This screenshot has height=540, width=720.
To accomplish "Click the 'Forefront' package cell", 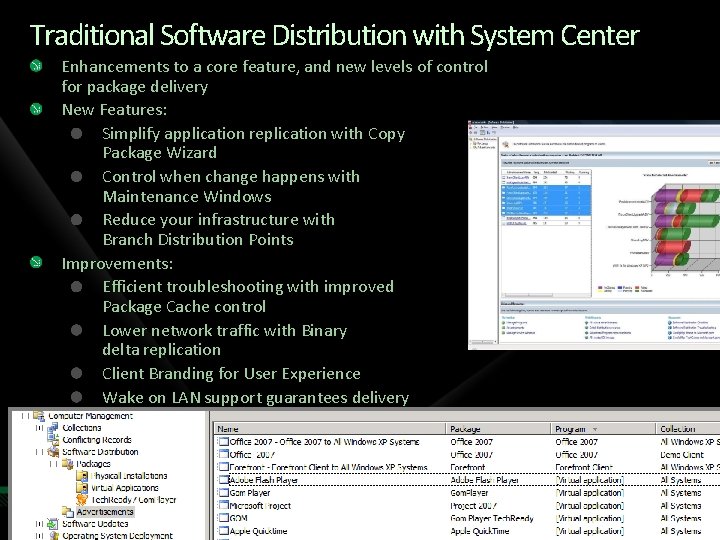I will pos(467,467).
